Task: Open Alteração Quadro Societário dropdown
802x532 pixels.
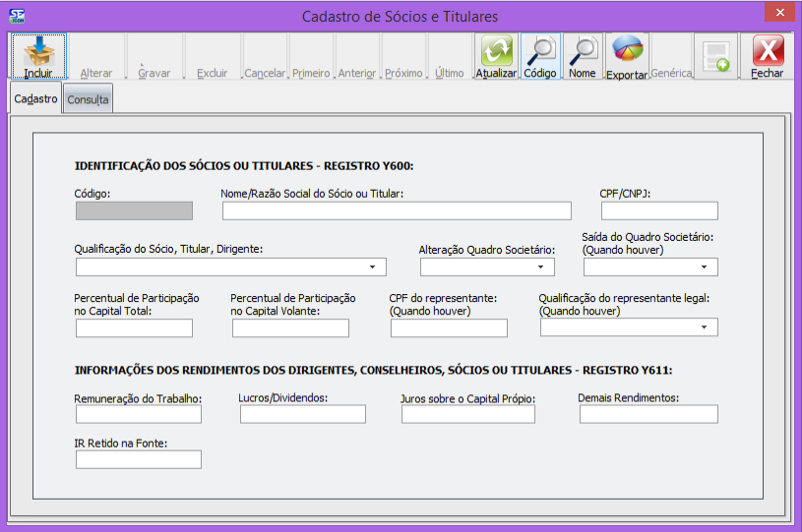Action: tap(540, 266)
